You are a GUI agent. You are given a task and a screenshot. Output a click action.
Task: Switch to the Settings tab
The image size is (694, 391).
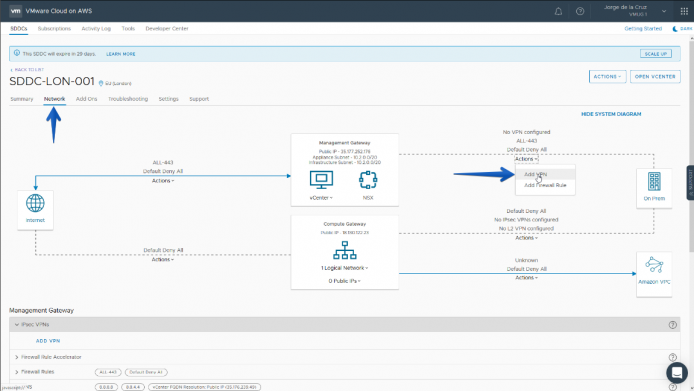(x=169, y=99)
